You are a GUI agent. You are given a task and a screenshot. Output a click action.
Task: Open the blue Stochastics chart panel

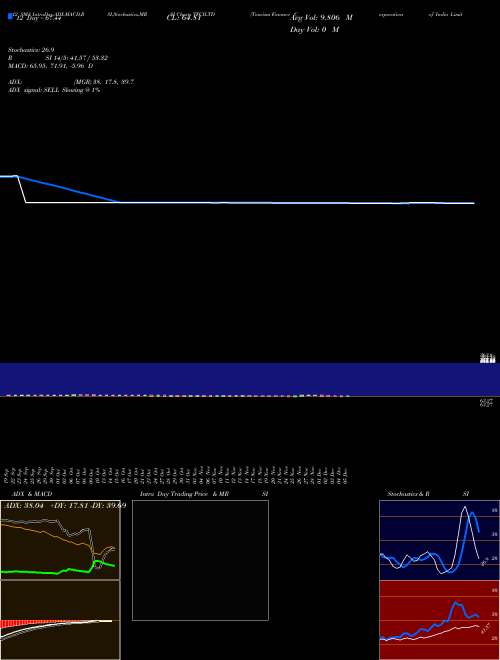click(439, 540)
